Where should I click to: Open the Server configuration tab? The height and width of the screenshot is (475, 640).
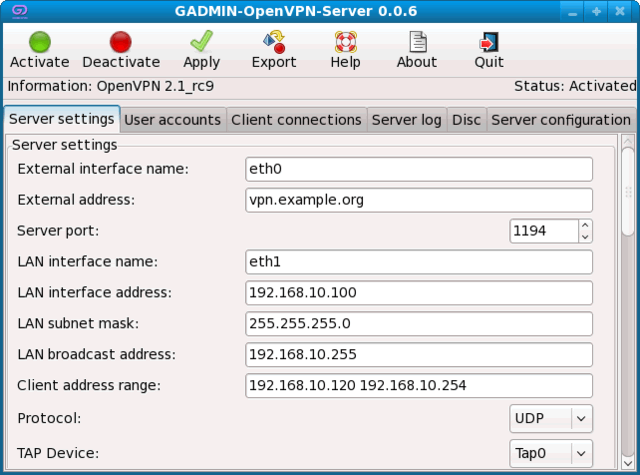pos(561,120)
